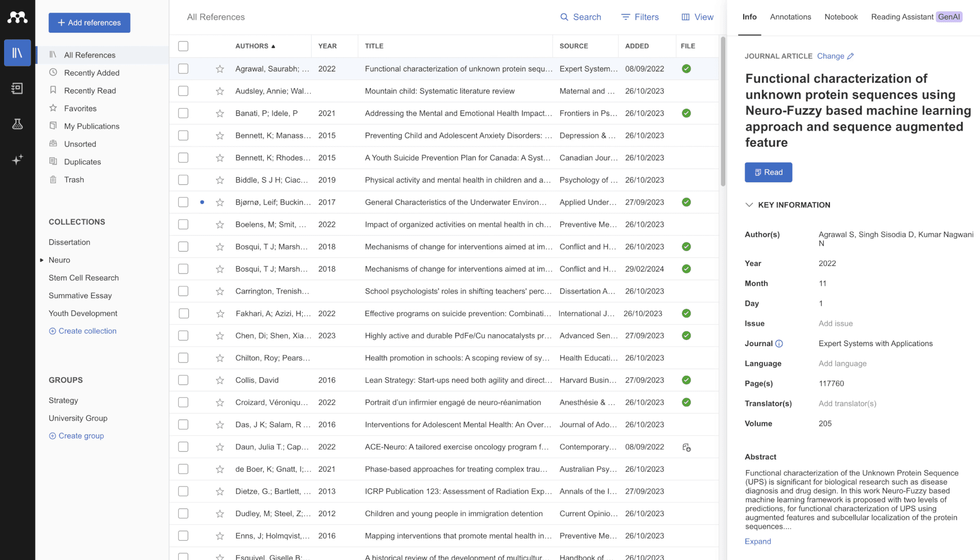Click the Expand abstract link
980x560 pixels.
point(757,541)
